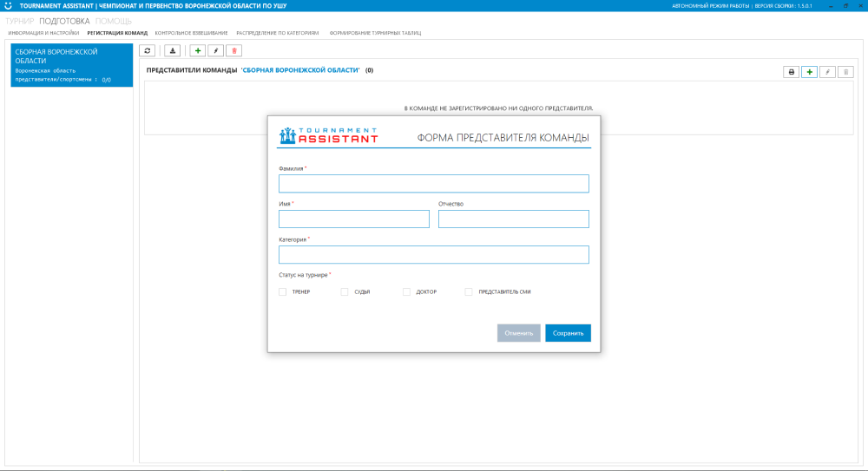Tick the ДОКТОР status checkbox
The image size is (868, 471).
tap(406, 292)
